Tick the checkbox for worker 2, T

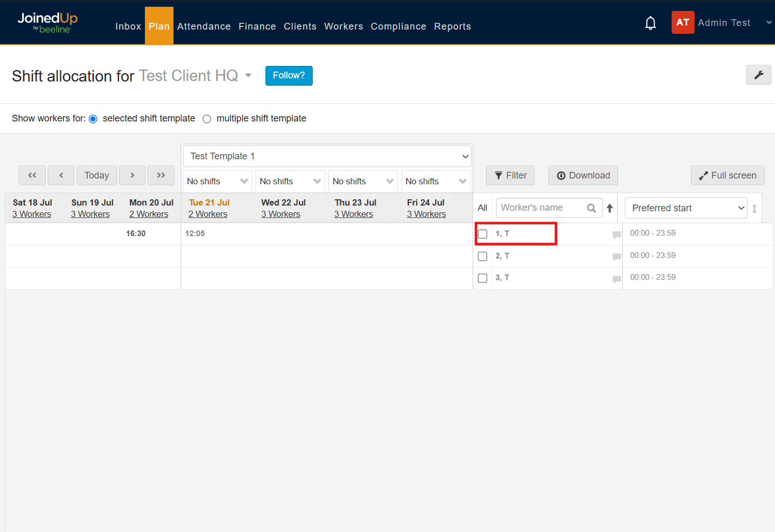pyautogui.click(x=483, y=256)
